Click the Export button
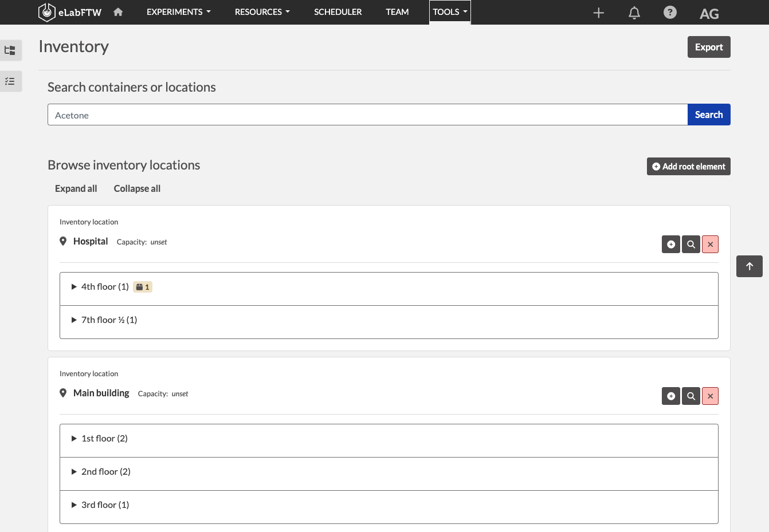 [x=709, y=47]
